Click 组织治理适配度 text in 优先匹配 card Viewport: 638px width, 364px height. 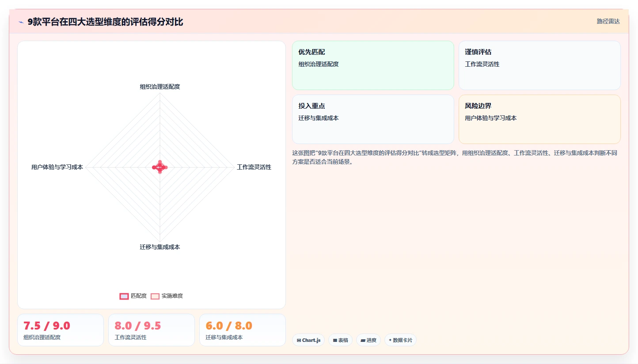point(319,64)
